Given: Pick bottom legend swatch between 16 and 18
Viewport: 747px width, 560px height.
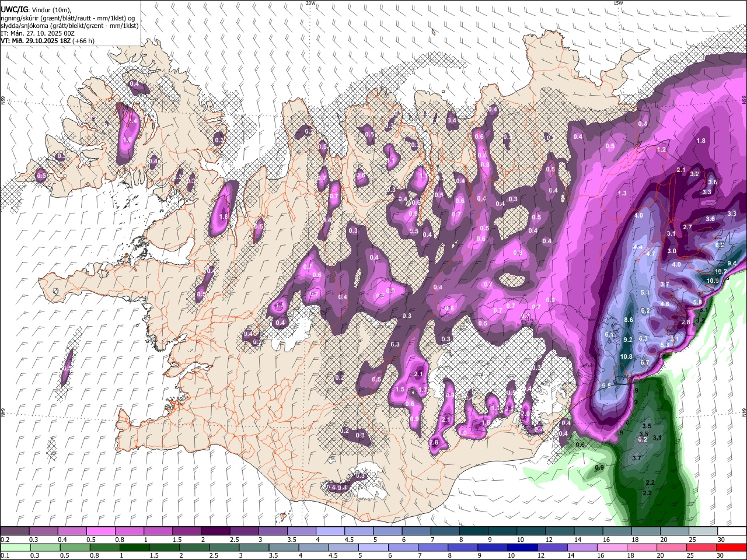Looking at the screenshot, I should (x=613, y=547).
